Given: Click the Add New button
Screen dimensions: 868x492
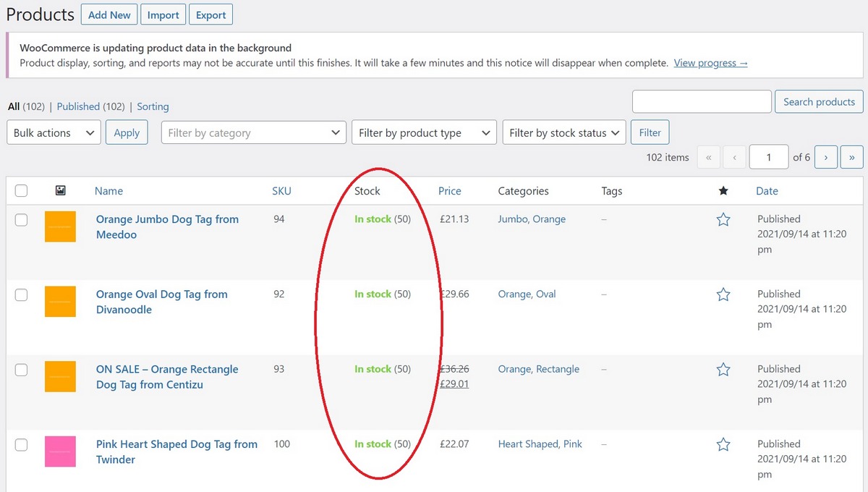Looking at the screenshot, I should tap(109, 14).
